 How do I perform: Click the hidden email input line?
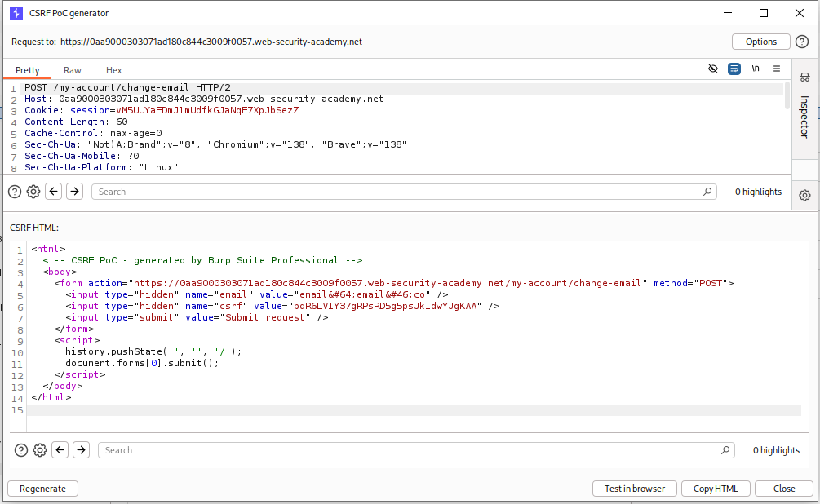257,294
